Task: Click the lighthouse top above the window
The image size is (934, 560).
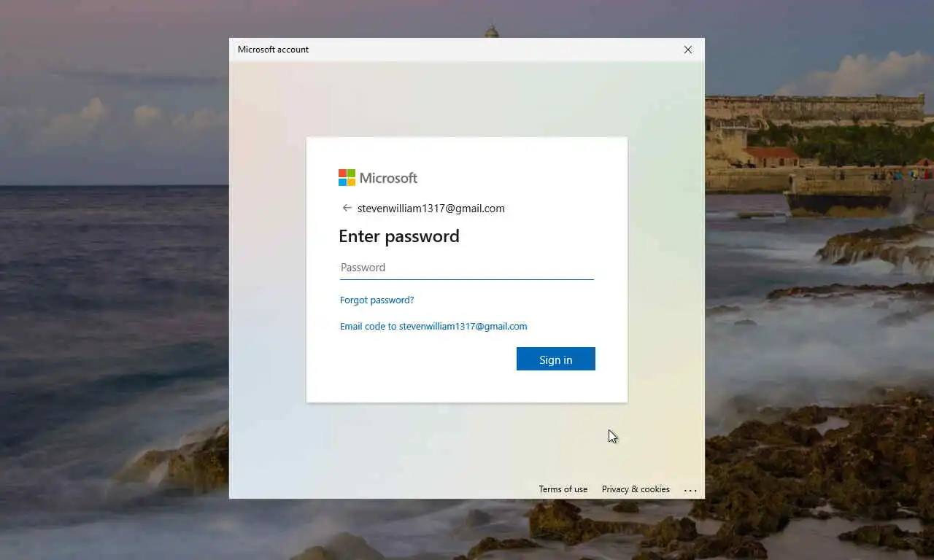Action: [x=492, y=31]
